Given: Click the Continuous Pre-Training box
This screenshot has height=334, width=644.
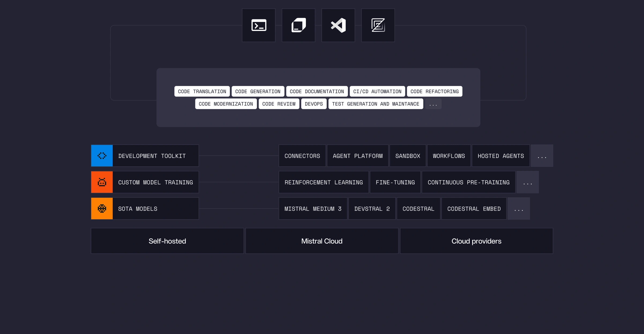Looking at the screenshot, I should coord(469,182).
